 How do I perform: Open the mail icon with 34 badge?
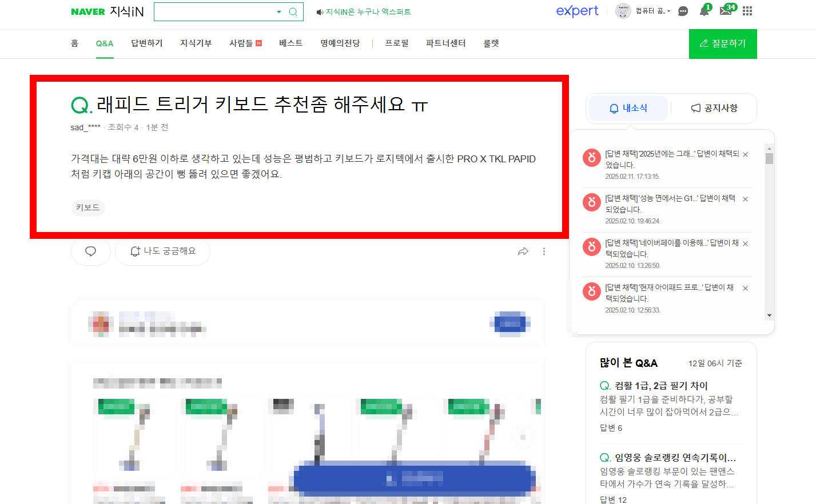coord(726,11)
